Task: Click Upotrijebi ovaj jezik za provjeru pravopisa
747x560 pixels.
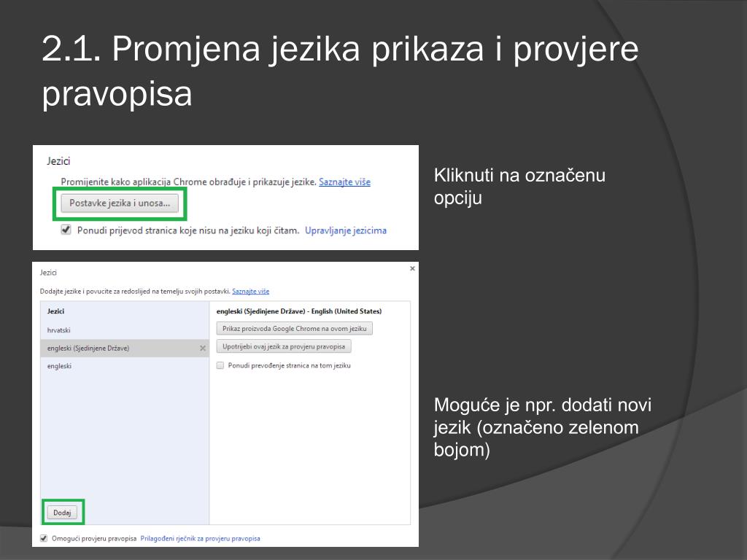Action: pos(284,346)
